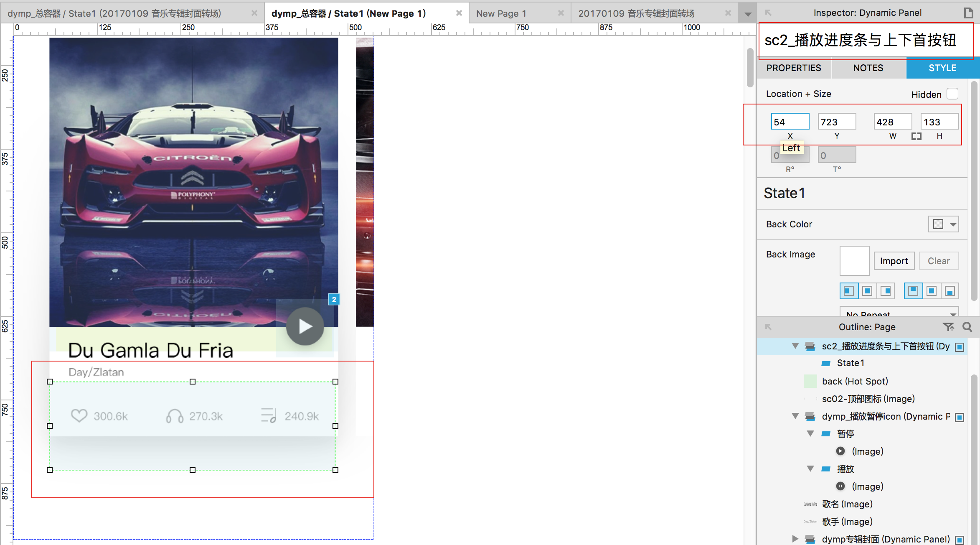Toggle the maintain aspect ratio icon

point(916,136)
